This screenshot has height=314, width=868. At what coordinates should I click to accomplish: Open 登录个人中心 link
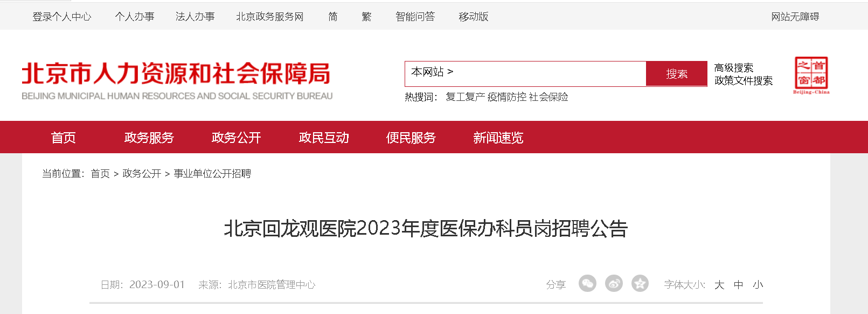[62, 17]
